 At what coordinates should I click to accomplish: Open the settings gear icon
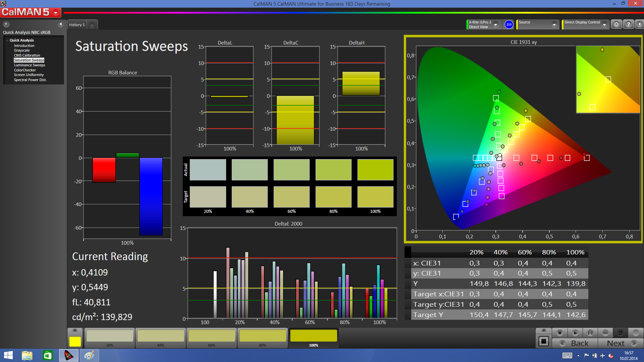tap(616, 24)
